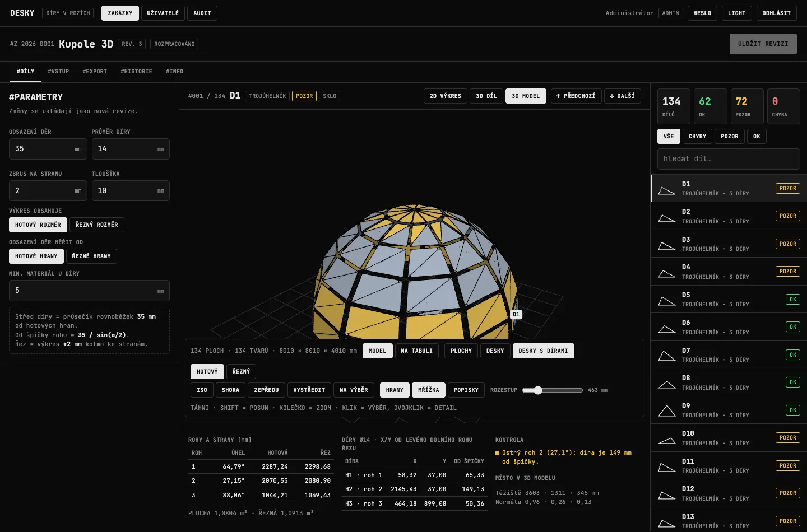807x532 pixels.
Task: Select the Shora top view
Action: (x=230, y=390)
